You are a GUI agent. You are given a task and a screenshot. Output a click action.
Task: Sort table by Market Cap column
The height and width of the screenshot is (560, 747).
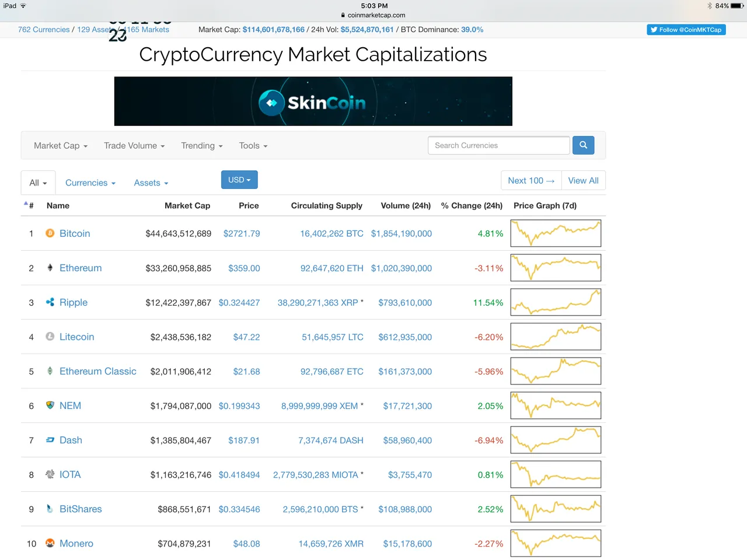point(187,205)
